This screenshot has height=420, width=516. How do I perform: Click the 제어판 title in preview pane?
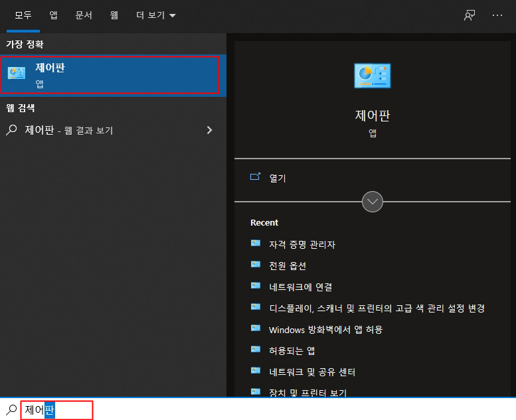tap(372, 115)
